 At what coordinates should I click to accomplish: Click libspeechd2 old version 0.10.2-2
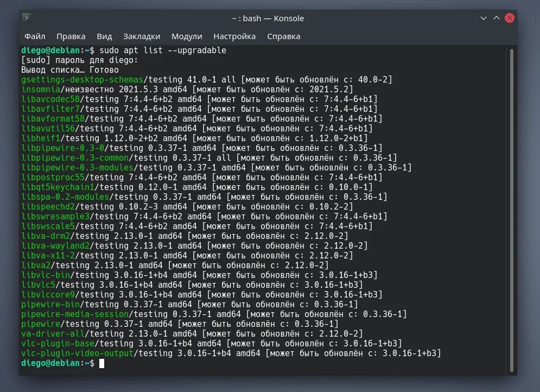click(328, 207)
